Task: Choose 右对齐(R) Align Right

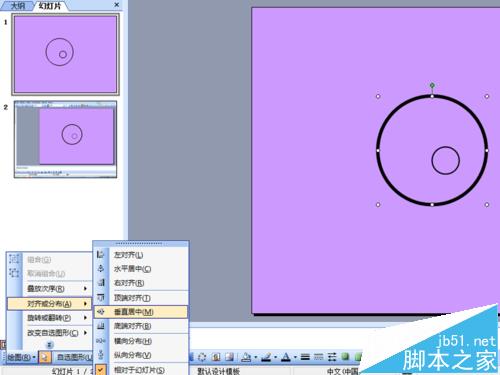Action: pos(141,283)
